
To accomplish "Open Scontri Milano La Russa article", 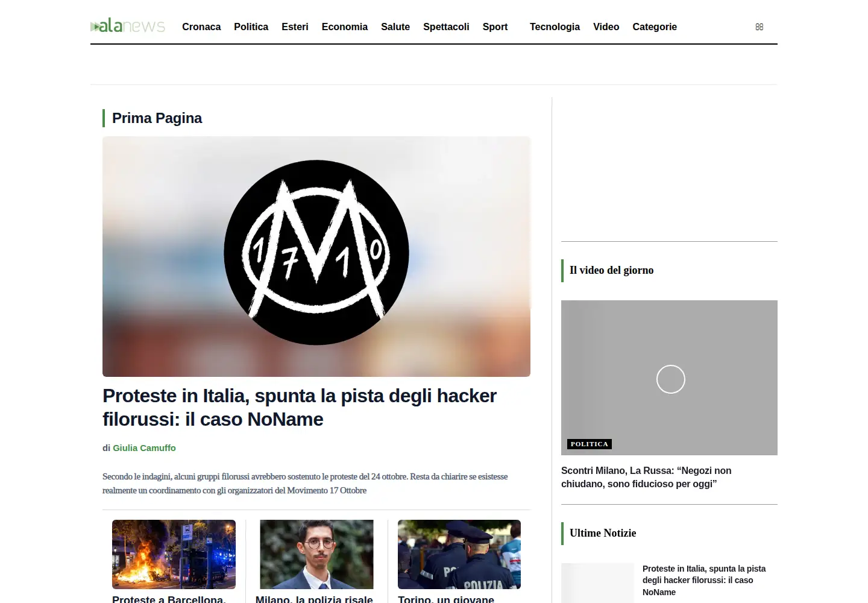I will [x=646, y=477].
